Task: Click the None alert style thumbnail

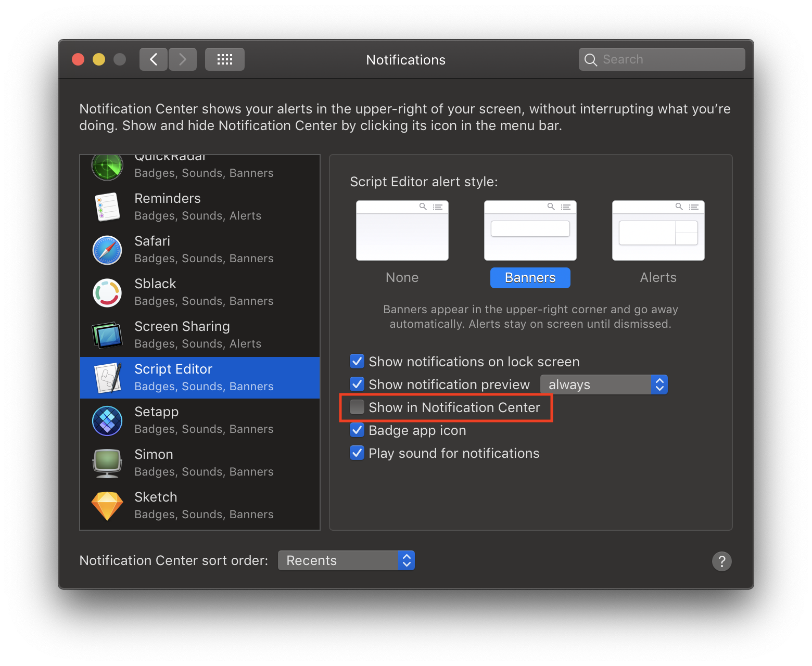Action: pyautogui.click(x=402, y=230)
